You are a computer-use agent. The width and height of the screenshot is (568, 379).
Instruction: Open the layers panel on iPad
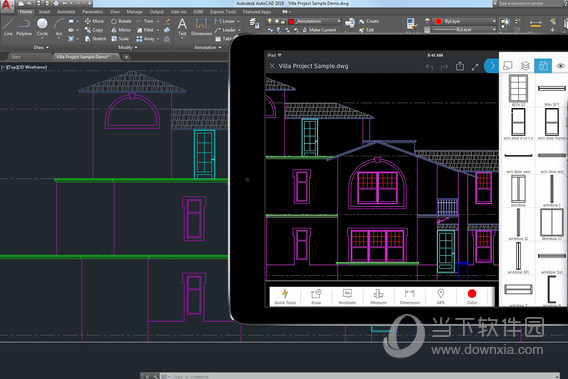[525, 66]
